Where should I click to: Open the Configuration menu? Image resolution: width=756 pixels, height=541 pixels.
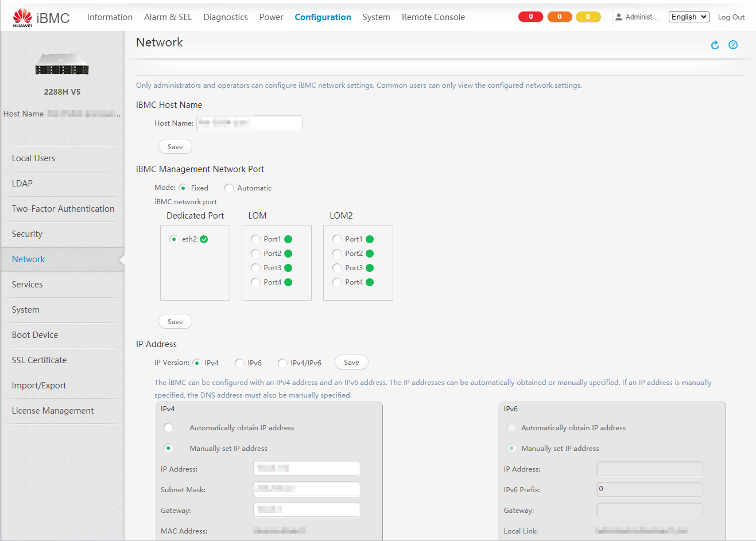(x=323, y=17)
